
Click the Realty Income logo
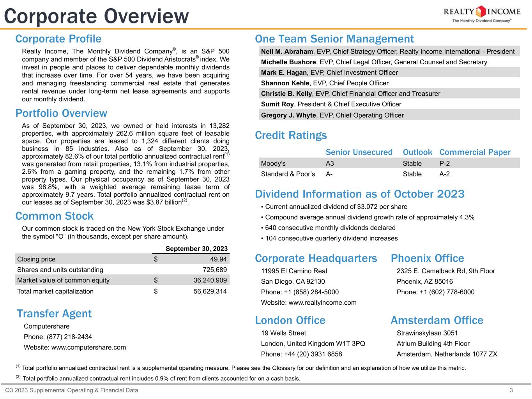(x=482, y=14)
